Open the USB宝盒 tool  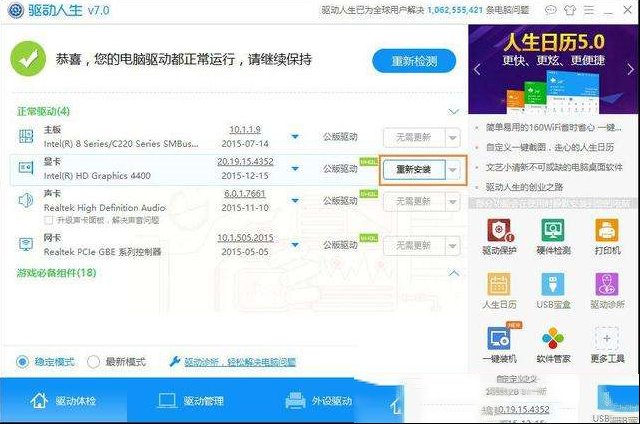coord(553,291)
